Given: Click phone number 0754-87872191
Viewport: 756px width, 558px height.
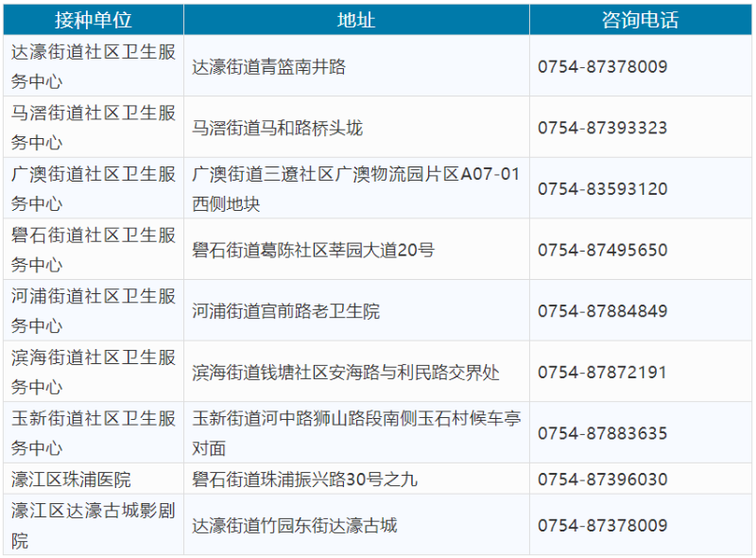Looking at the screenshot, I should [602, 373].
